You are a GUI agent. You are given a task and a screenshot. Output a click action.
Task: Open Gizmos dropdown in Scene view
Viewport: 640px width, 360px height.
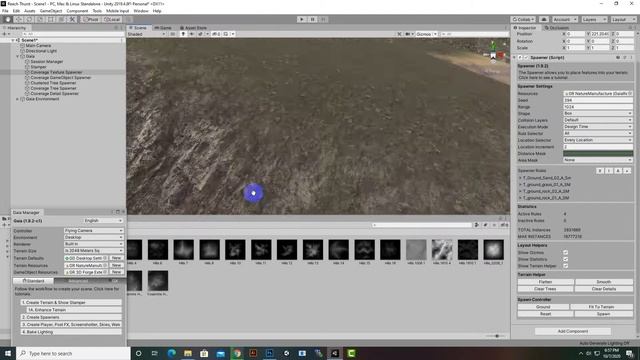pos(427,34)
